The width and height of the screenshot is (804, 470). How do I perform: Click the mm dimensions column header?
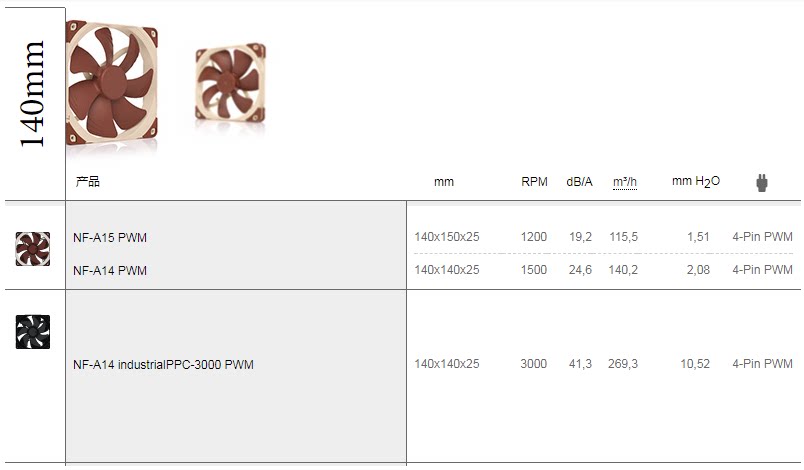[x=444, y=182]
